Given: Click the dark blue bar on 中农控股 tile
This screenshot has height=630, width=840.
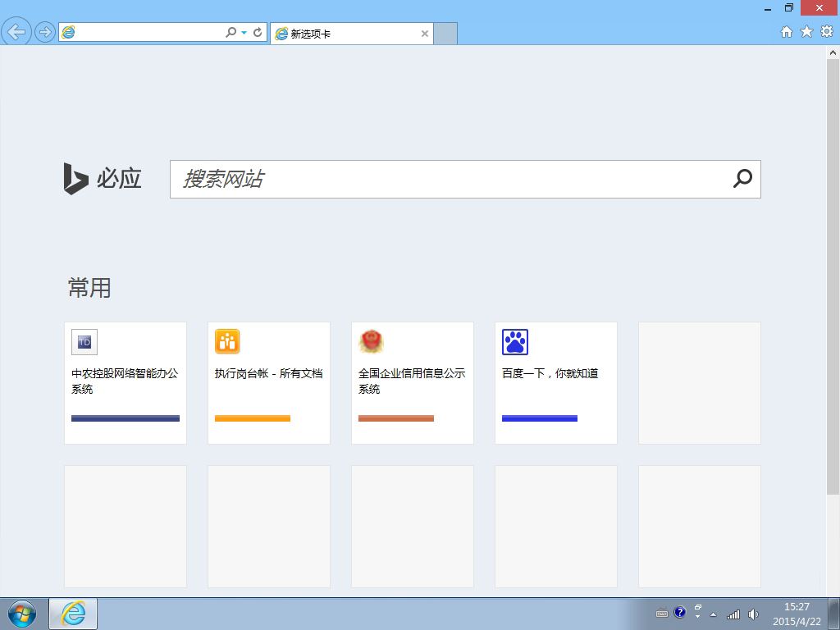Looking at the screenshot, I should 126,418.
